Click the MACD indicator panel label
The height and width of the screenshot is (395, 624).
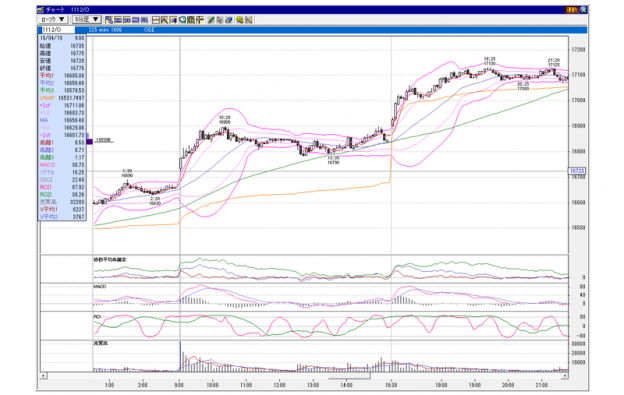(x=100, y=286)
